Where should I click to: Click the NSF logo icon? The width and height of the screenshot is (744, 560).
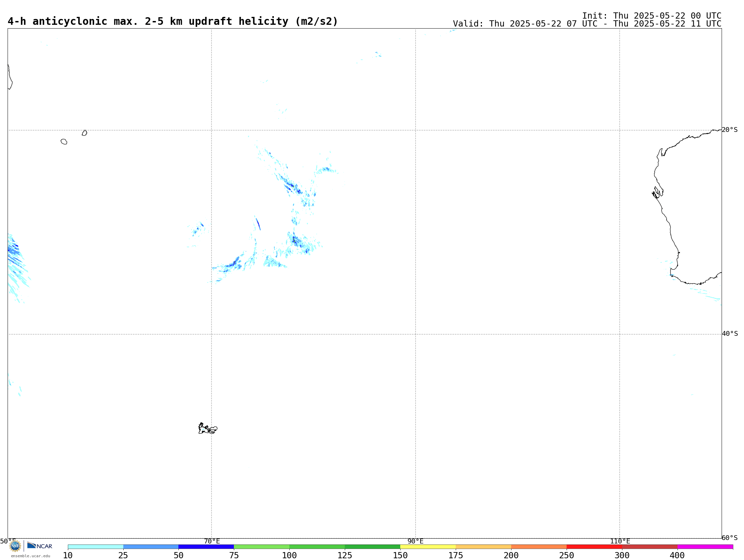tap(15, 546)
